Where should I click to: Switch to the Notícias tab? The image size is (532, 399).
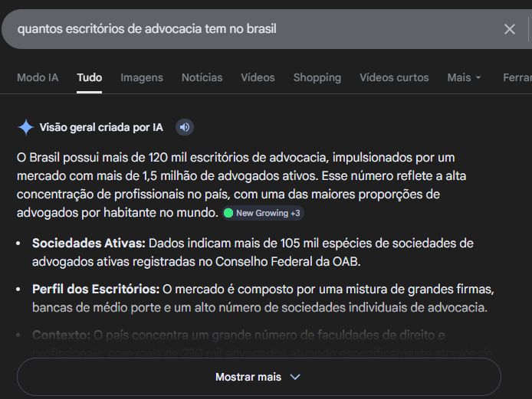[x=202, y=77]
